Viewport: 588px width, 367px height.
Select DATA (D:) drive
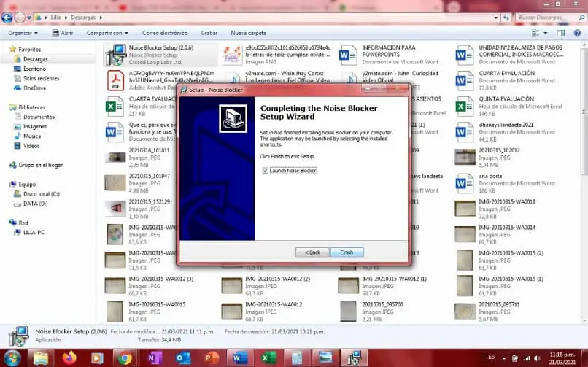[35, 204]
